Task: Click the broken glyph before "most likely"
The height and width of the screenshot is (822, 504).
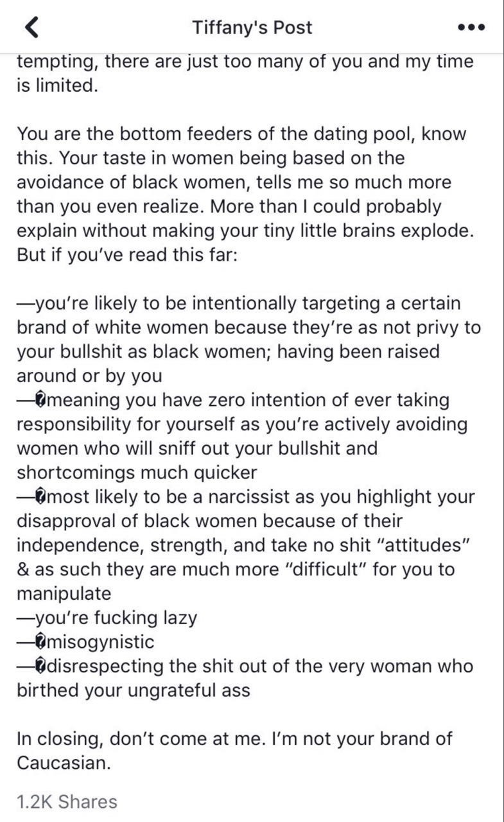Action: [42, 497]
